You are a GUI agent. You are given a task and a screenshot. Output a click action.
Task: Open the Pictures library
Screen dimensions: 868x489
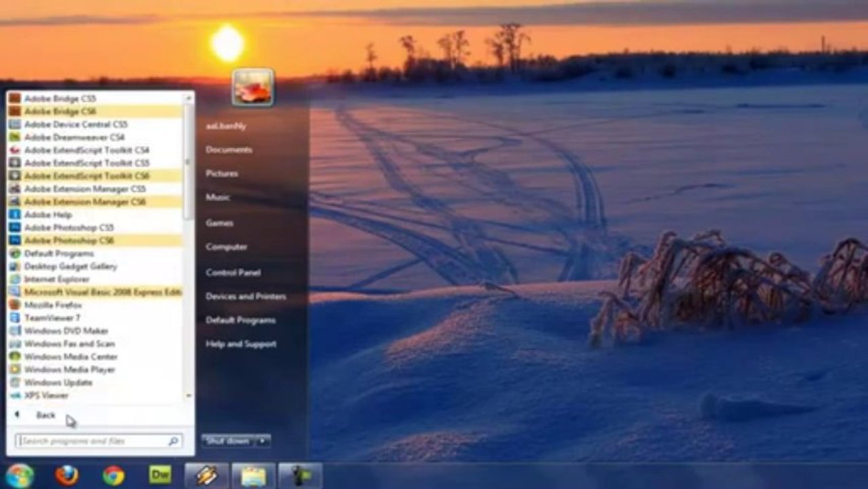coord(222,173)
